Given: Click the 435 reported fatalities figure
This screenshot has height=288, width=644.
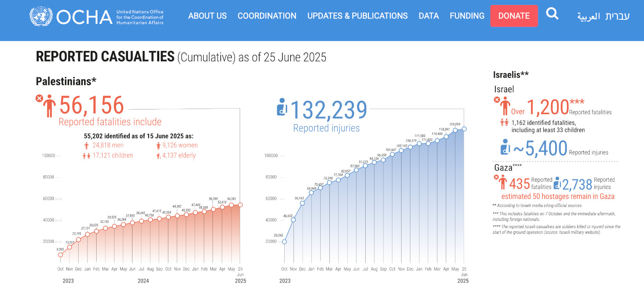Looking at the screenshot, I should pos(520,184).
